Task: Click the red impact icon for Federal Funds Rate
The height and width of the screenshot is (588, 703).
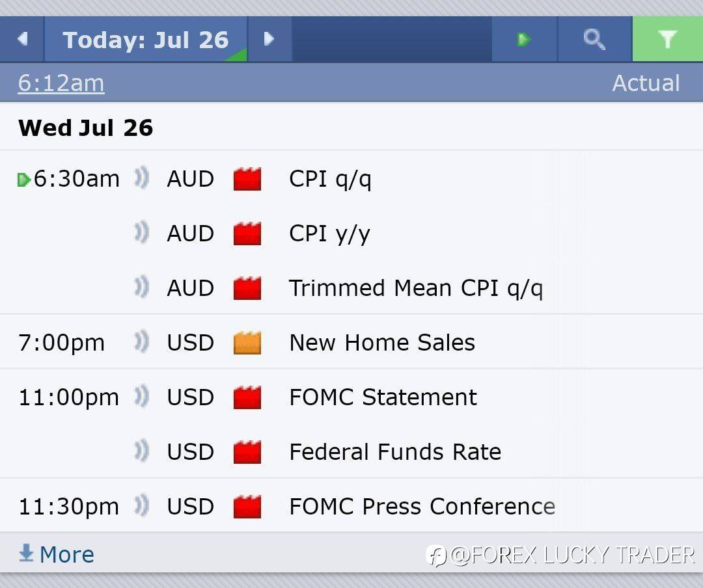Action: click(247, 452)
